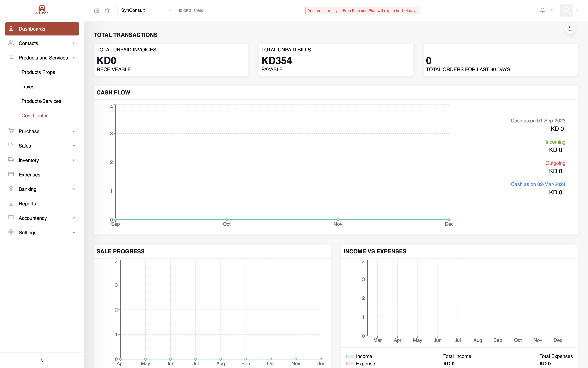The image size is (588, 368).
Task: Click the Inventory truck icon
Action: (11, 160)
